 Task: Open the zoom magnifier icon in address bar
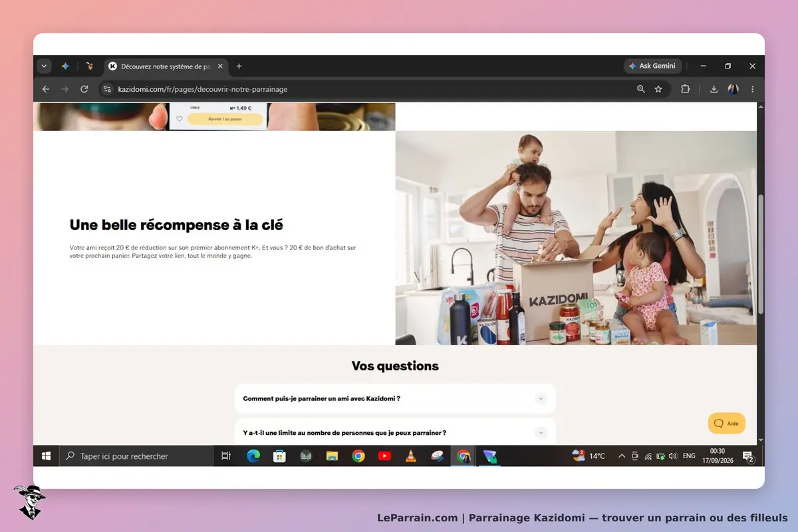point(641,89)
